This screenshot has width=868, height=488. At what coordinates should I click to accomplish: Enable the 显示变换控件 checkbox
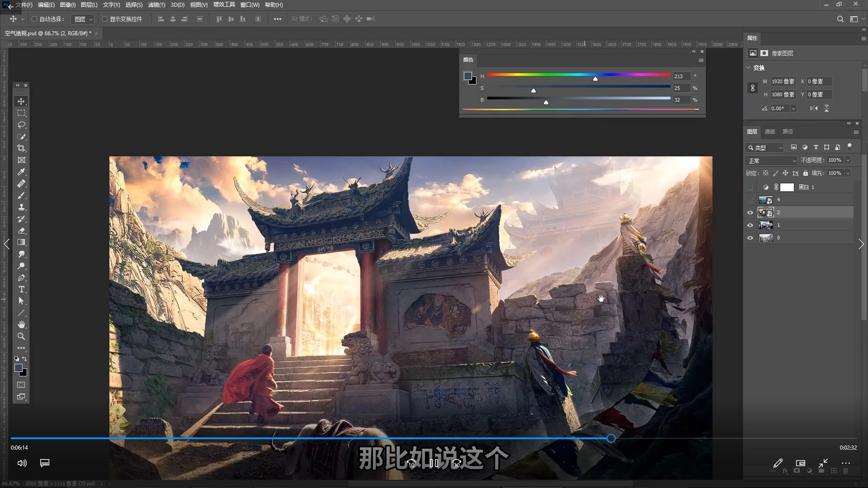tap(105, 19)
